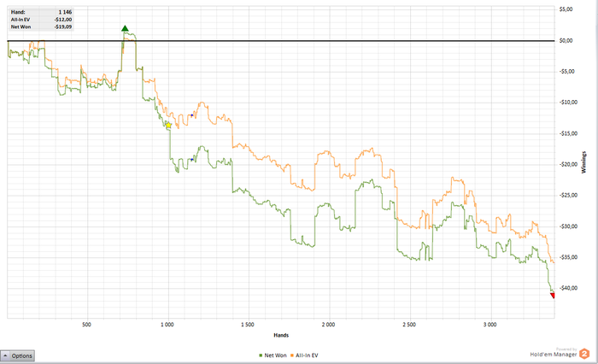This screenshot has height=364, width=598.
Task: Click the 1 000 x-axis label
Action: (167, 325)
